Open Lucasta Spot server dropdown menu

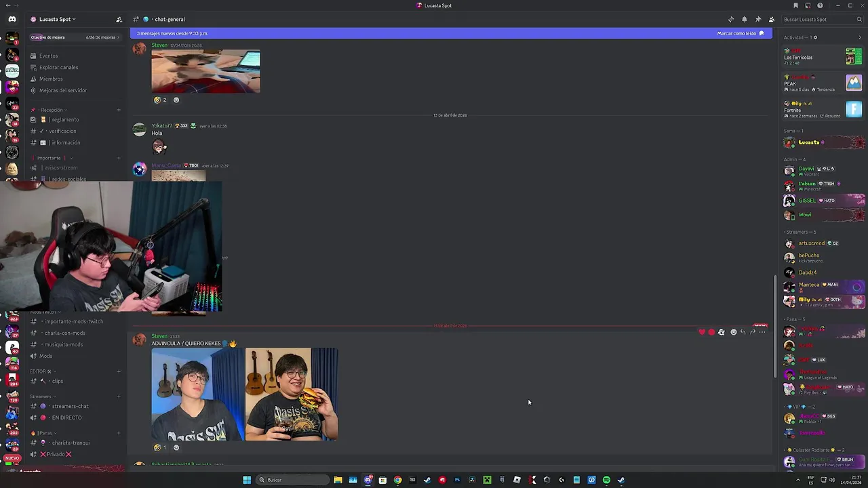58,19
